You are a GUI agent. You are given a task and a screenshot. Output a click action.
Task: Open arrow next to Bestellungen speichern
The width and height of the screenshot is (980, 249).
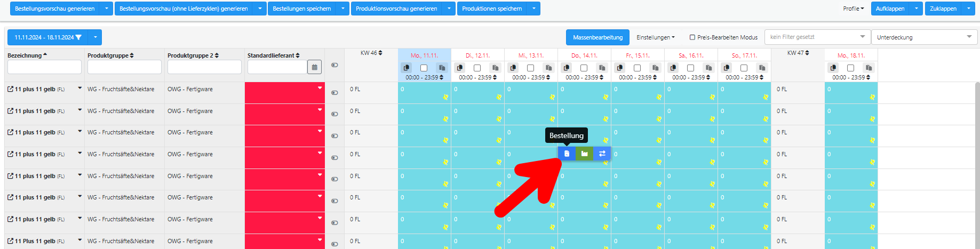343,9
